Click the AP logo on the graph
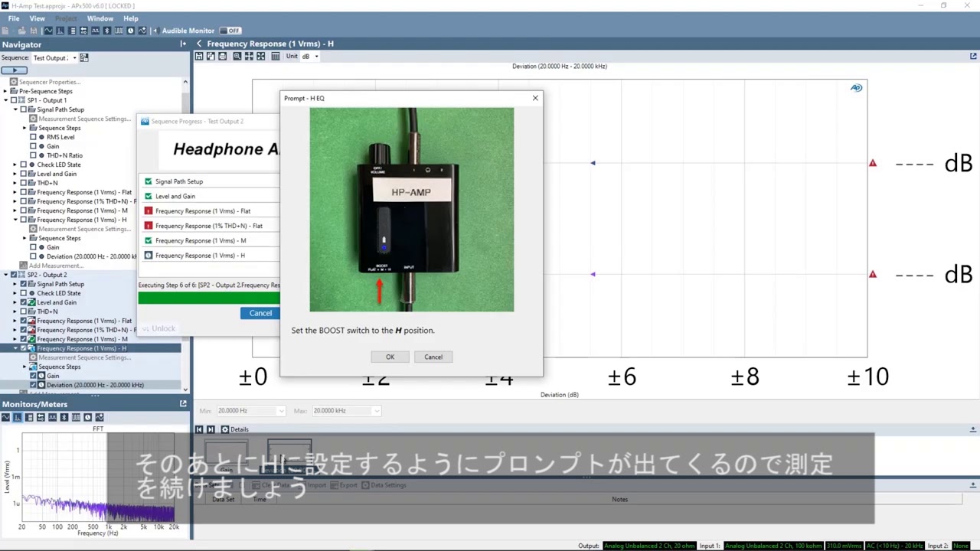The image size is (980, 551). [x=856, y=88]
